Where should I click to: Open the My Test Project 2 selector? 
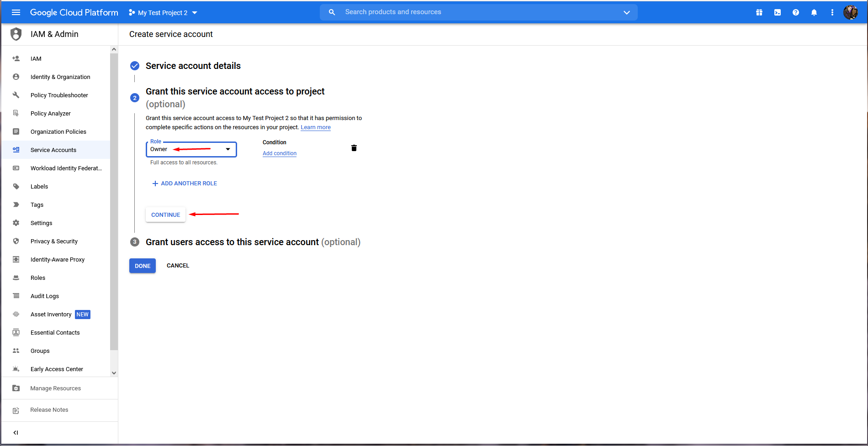[x=163, y=13]
